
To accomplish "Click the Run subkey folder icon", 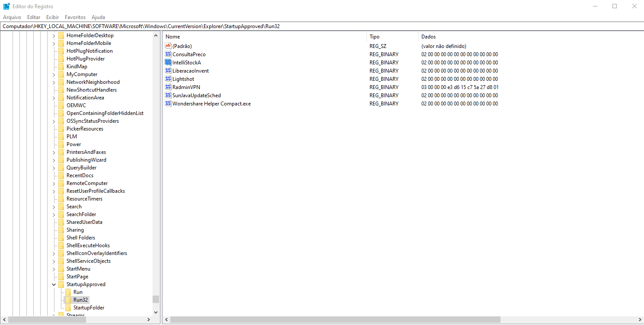I will pos(68,292).
